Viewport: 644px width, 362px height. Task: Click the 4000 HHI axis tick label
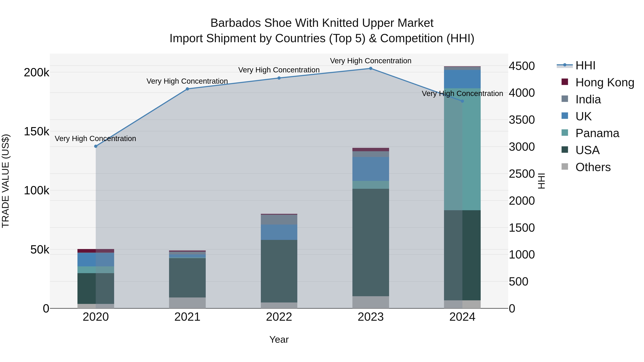[x=522, y=93]
